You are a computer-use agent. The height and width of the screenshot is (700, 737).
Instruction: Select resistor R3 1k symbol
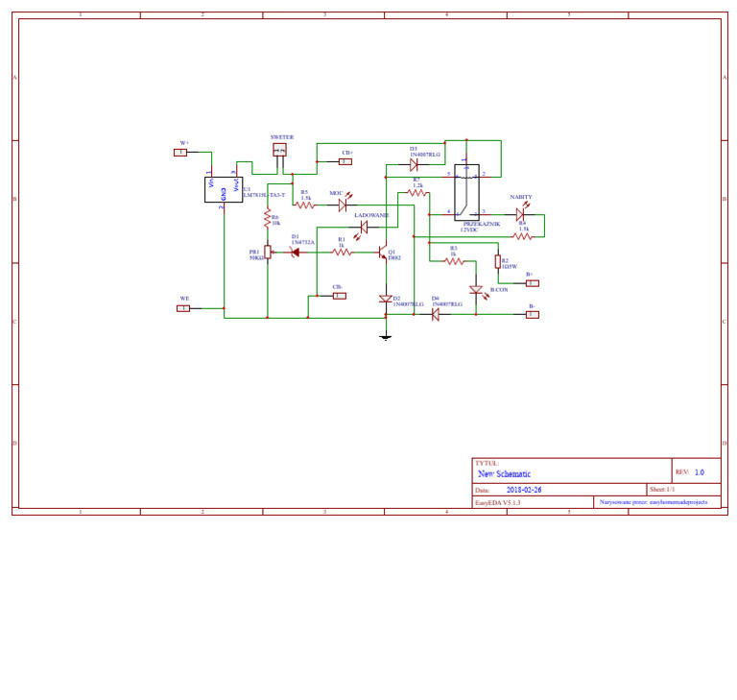455,261
